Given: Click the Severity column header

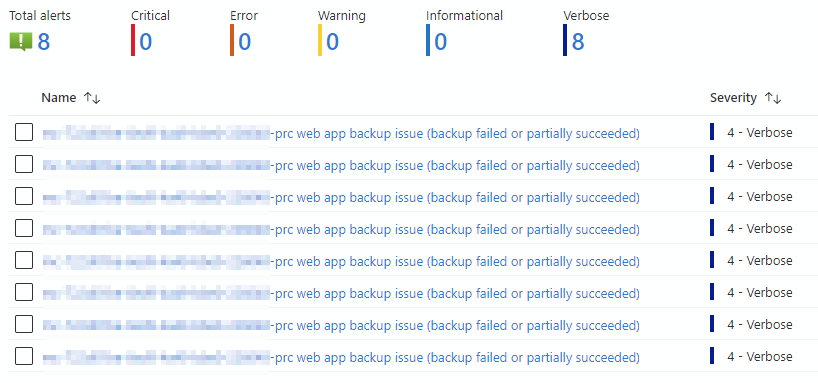Looking at the screenshot, I should [733, 98].
